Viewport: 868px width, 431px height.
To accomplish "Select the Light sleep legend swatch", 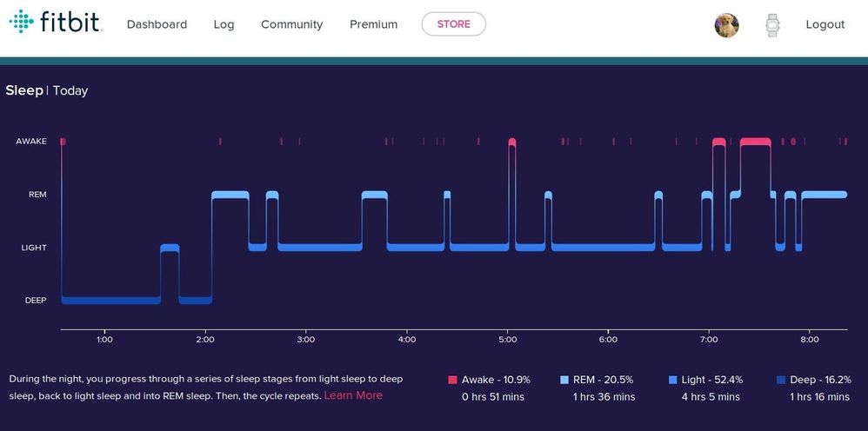I will point(673,380).
